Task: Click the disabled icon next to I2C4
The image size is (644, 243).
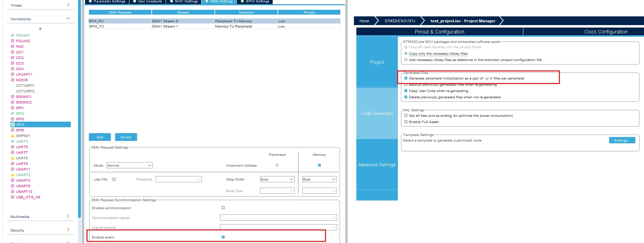Action: click(13, 69)
